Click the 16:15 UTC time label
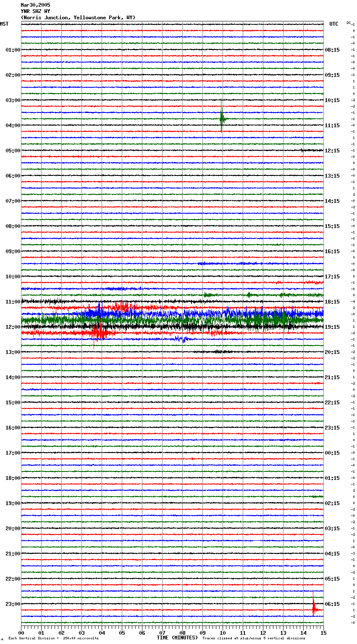 tap(332, 251)
